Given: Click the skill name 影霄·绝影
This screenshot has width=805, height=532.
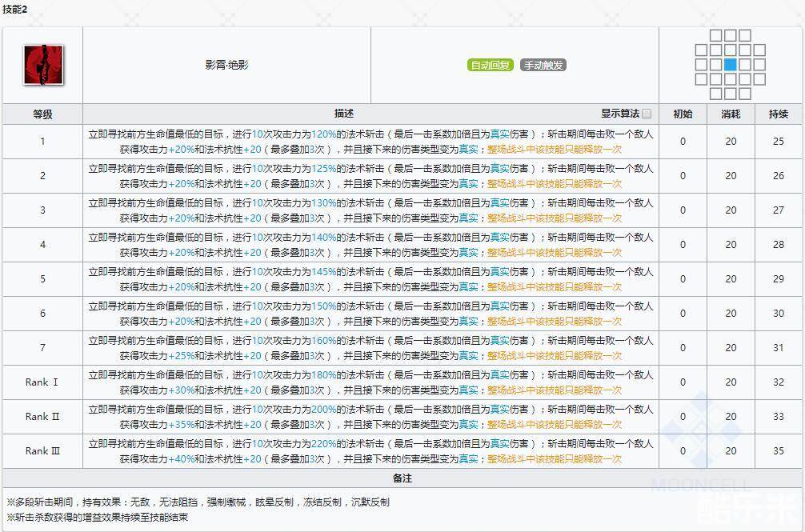Looking at the screenshot, I should click(x=226, y=65).
